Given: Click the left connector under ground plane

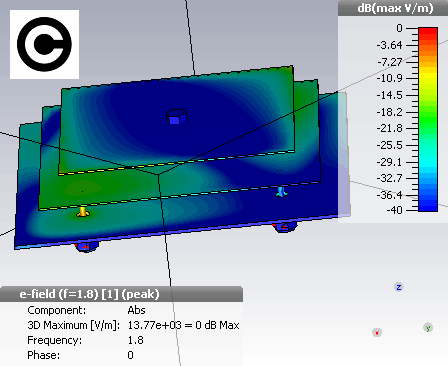Looking at the screenshot, I should pos(86,247).
